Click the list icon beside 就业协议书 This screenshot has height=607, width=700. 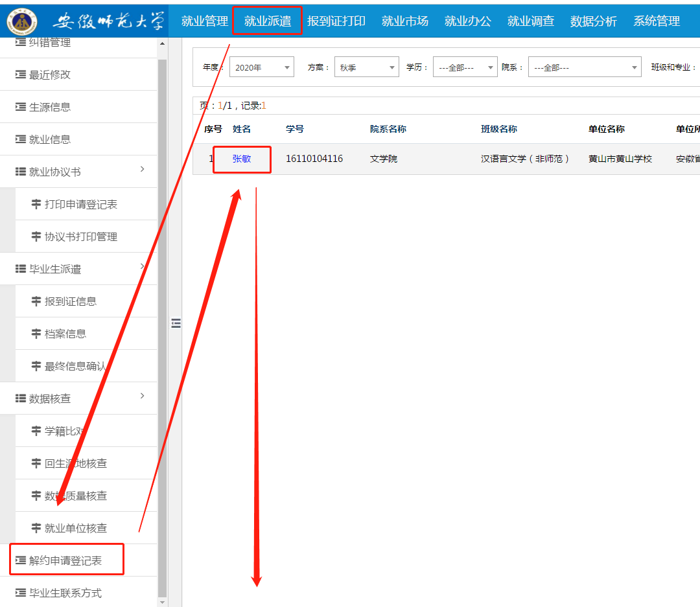(x=21, y=172)
